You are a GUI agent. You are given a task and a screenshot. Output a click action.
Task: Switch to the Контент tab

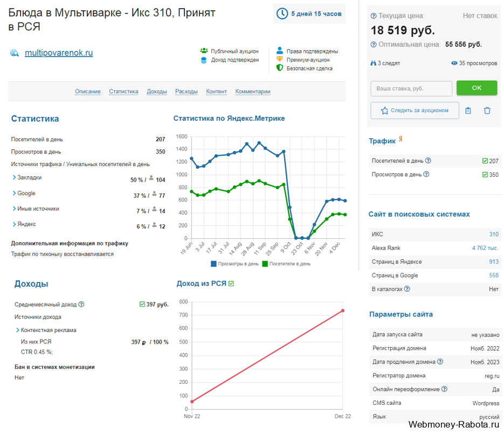pyautogui.click(x=216, y=92)
